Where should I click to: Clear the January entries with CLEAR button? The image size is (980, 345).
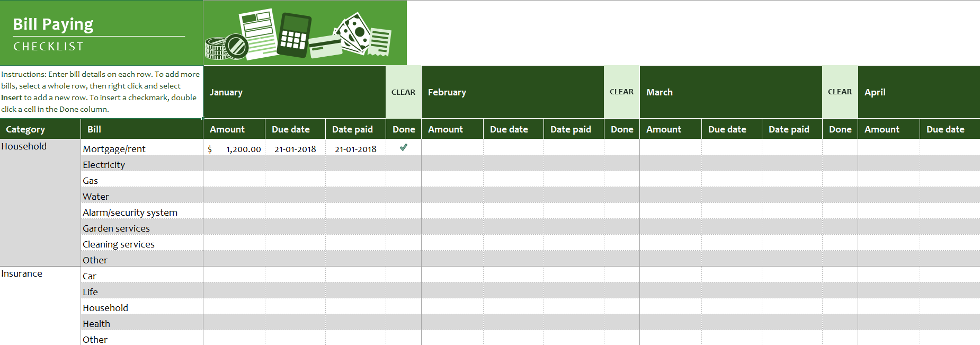(404, 92)
